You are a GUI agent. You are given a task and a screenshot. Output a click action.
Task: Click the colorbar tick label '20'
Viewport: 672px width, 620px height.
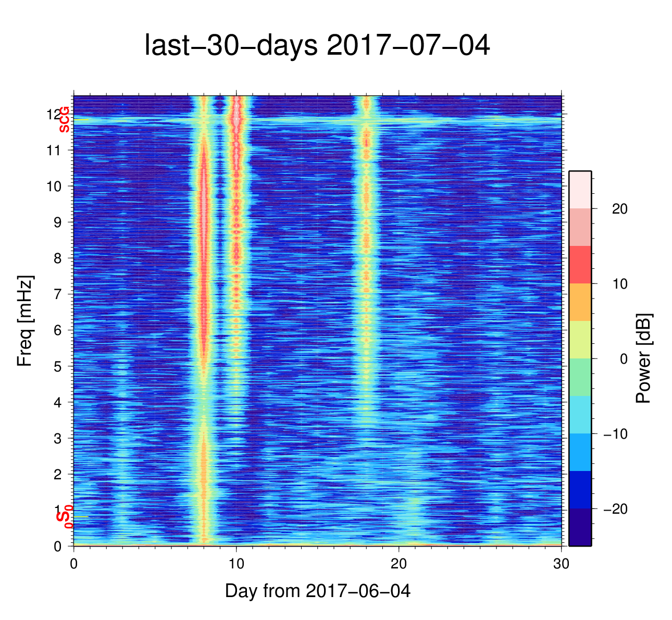click(619, 209)
